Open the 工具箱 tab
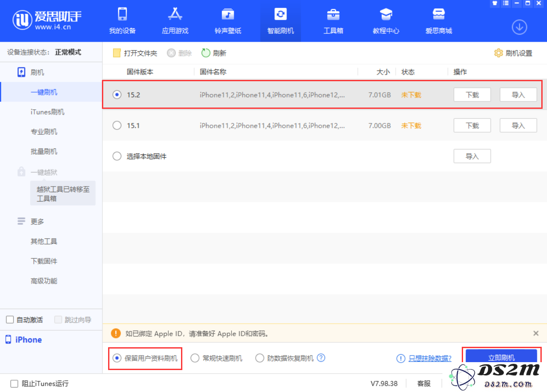This screenshot has width=547, height=392. [333, 21]
